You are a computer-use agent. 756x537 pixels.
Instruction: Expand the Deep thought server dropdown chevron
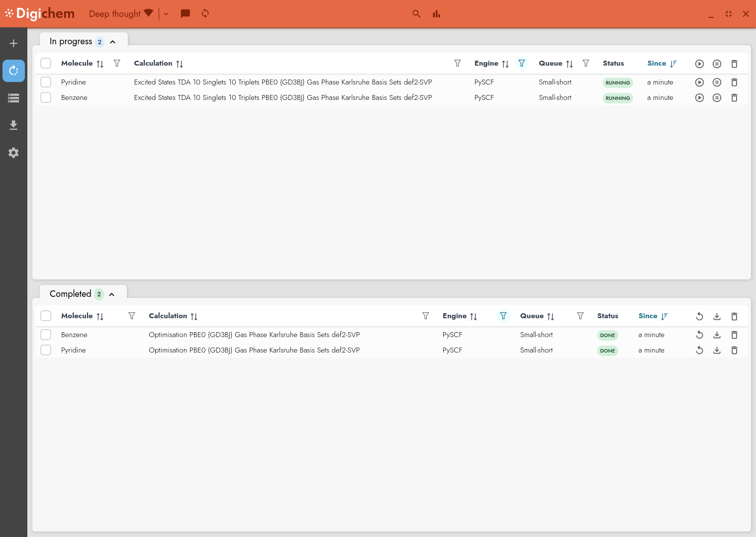point(166,14)
